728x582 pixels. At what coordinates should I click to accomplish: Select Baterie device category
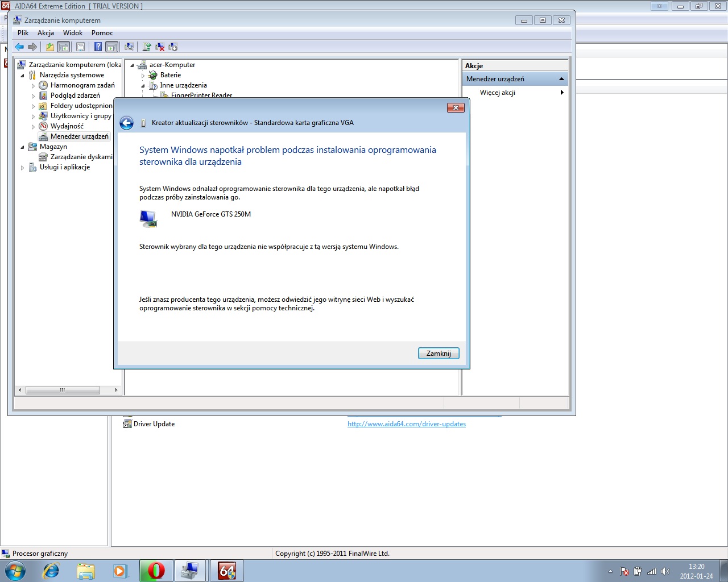(x=171, y=75)
